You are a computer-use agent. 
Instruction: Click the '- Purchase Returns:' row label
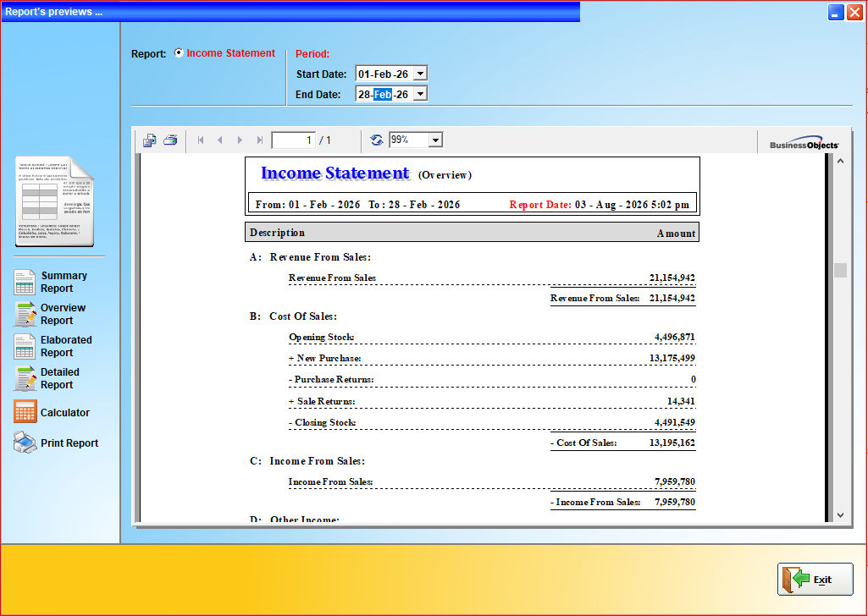(331, 379)
